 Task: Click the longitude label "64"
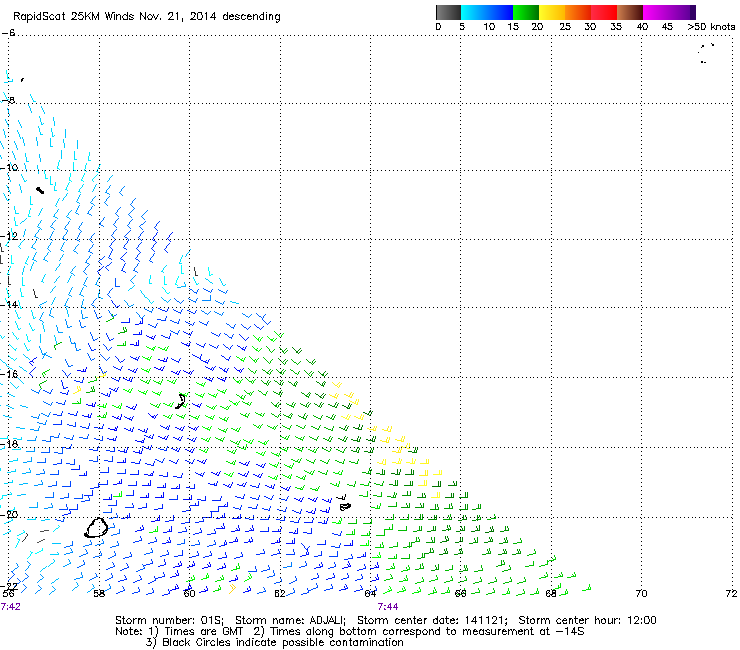click(370, 593)
